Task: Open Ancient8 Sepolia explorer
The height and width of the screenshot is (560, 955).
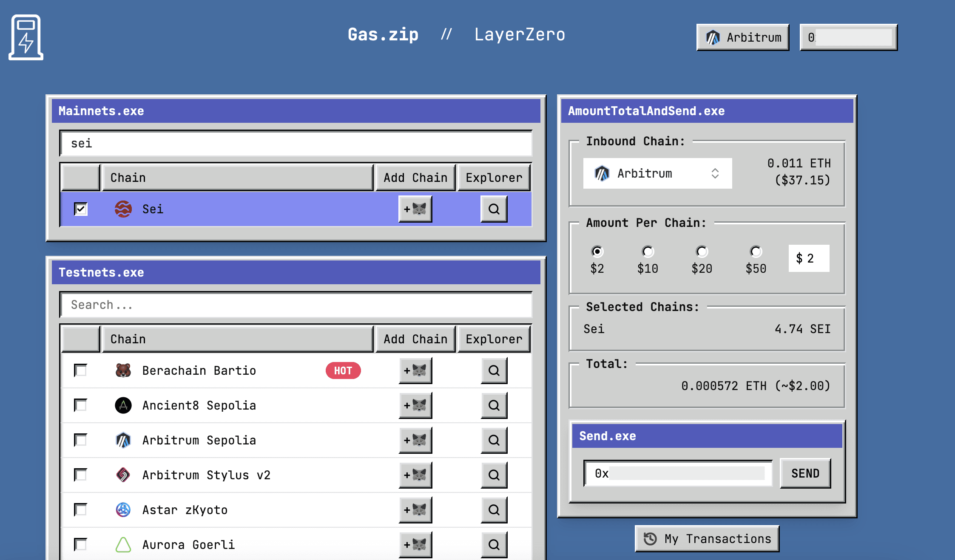Action: click(494, 405)
